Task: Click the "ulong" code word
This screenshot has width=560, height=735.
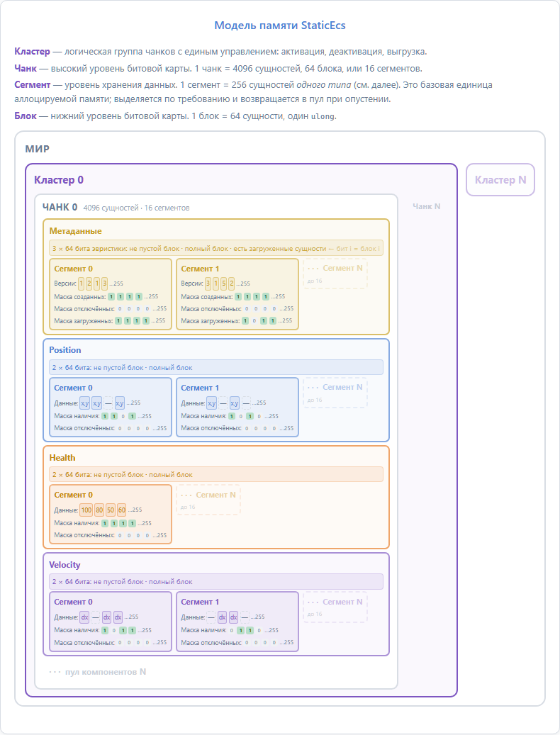Action: (323, 116)
